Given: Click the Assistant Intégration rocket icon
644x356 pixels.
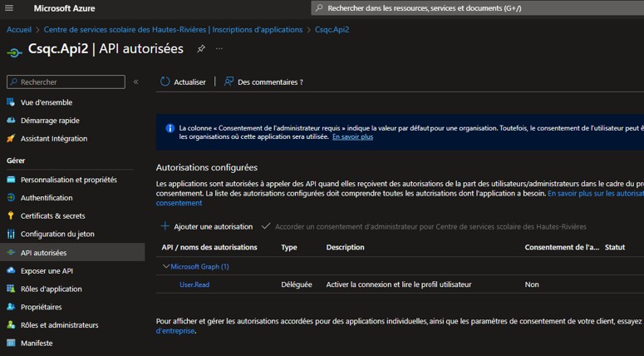Looking at the screenshot, I should 11,138.
